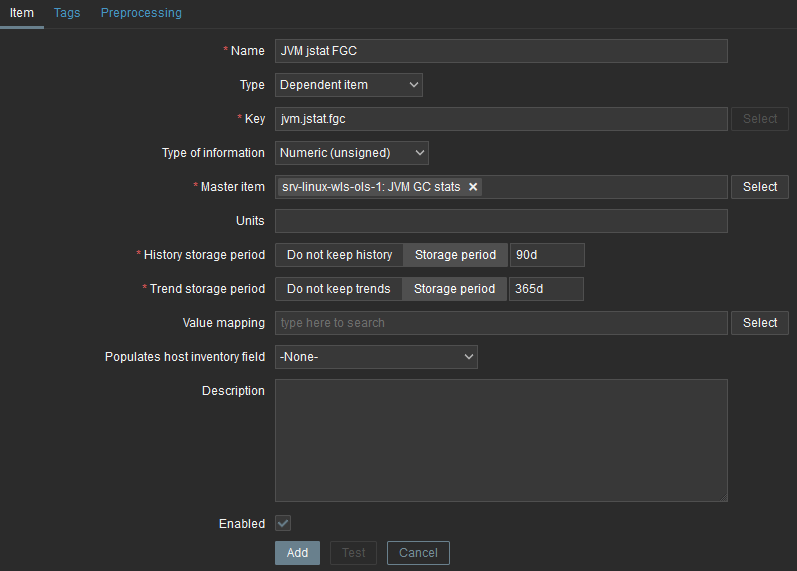The width and height of the screenshot is (797, 571).
Task: Expand Type of information dropdown
Action: [351, 153]
